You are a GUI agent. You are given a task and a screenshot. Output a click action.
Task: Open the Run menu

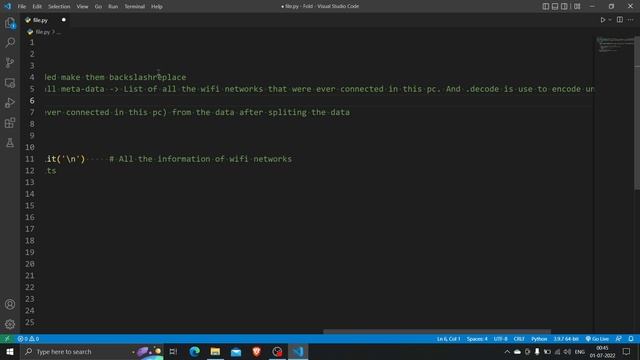pyautogui.click(x=113, y=7)
